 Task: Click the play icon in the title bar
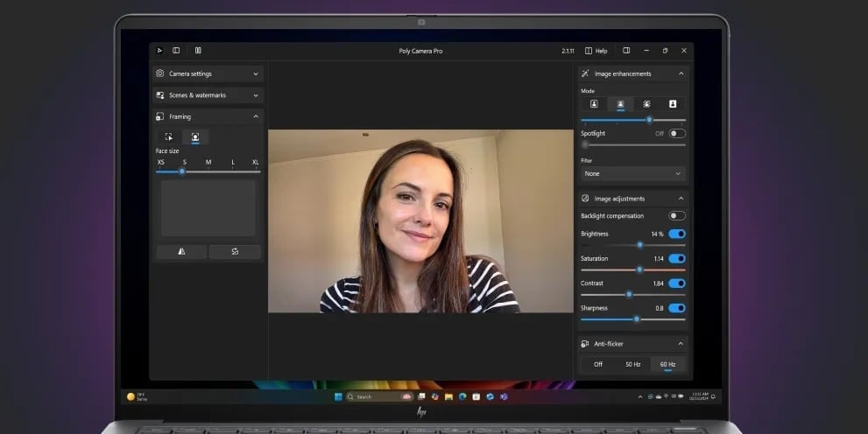coord(159,51)
